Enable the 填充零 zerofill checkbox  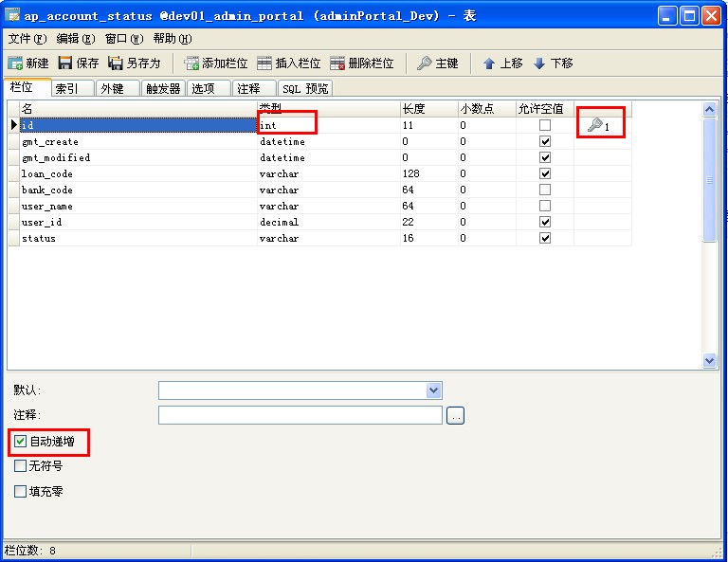[21, 491]
